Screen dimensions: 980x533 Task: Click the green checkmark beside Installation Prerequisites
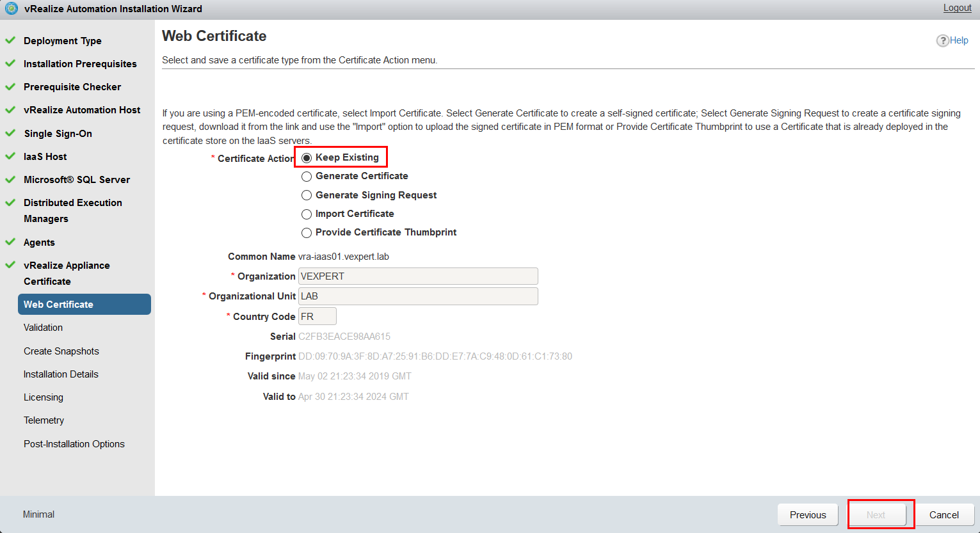[x=10, y=63]
